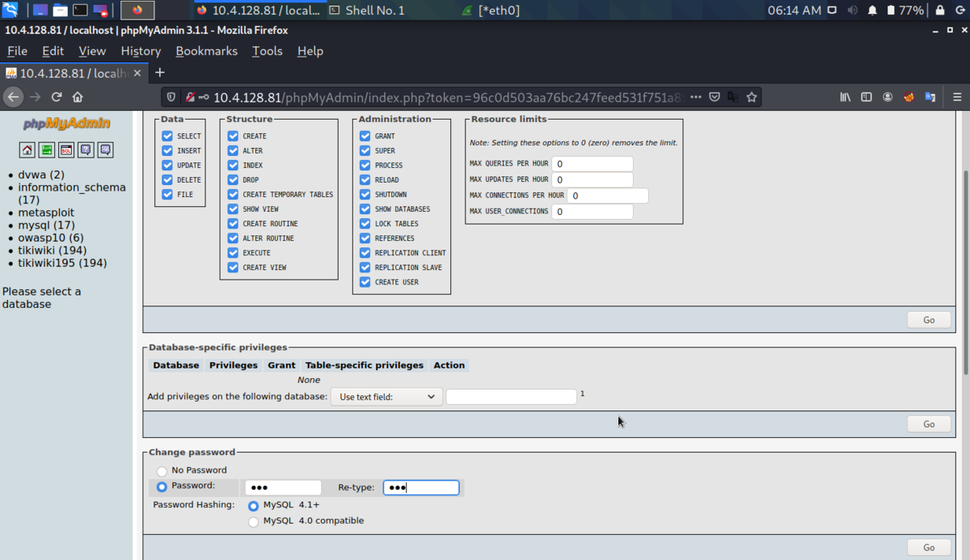The image size is (970, 560).
Task: Open the MySQL documentation icon in sidebar
Action: [x=105, y=149]
